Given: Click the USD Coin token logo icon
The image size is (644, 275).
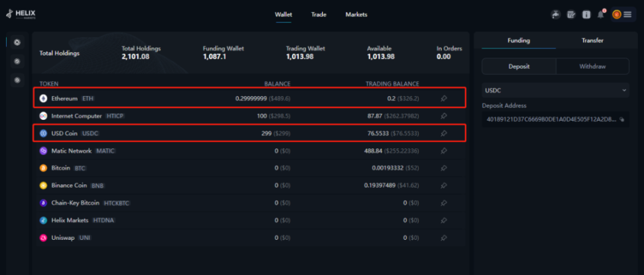Looking at the screenshot, I should tap(43, 134).
